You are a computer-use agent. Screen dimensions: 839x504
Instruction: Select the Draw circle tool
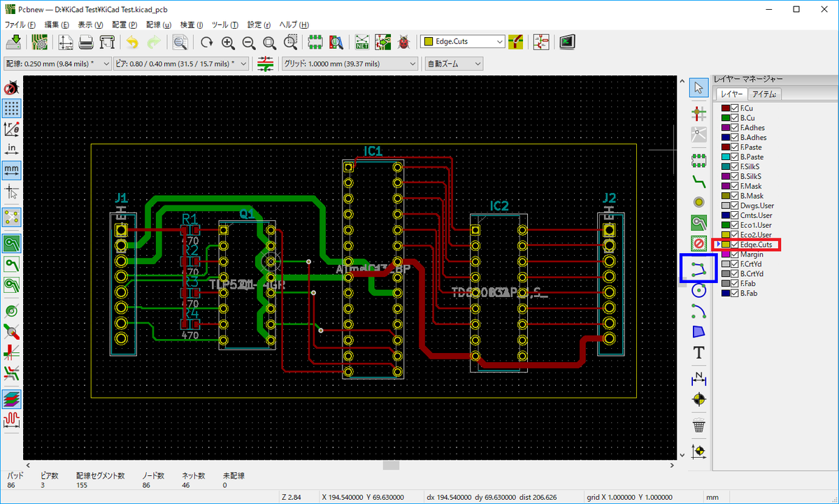[698, 289]
